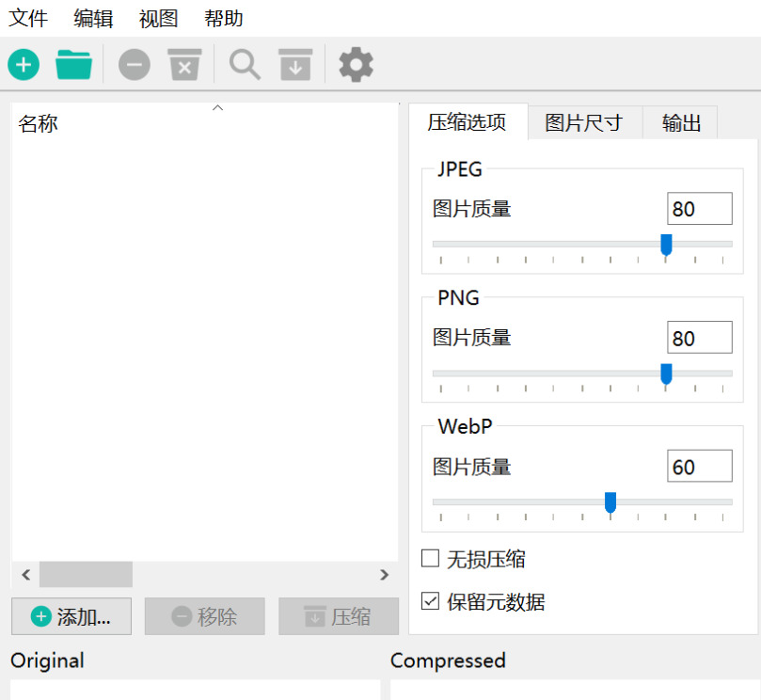Click the file list's left scroll arrow
Screen dimensions: 761x700
26,575
